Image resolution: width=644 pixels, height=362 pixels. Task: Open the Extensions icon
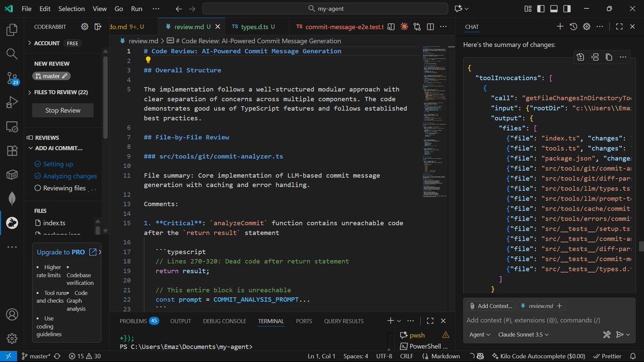click(x=12, y=151)
